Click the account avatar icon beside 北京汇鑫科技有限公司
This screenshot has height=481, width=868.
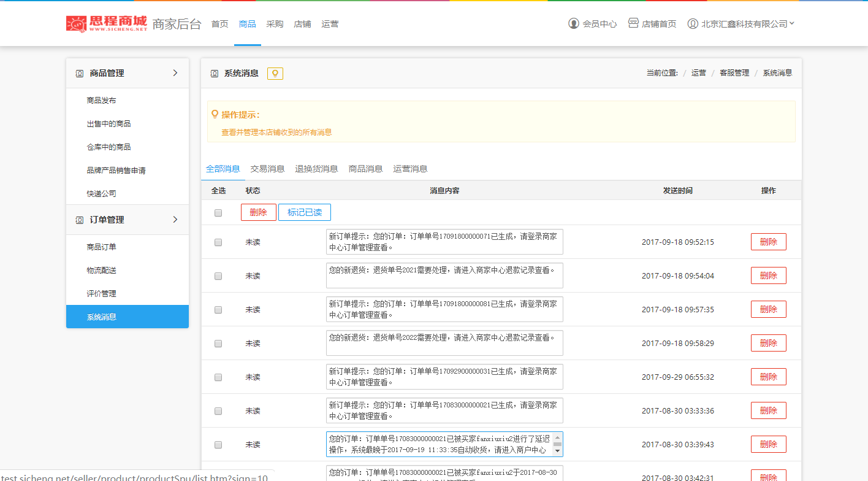[x=693, y=24]
